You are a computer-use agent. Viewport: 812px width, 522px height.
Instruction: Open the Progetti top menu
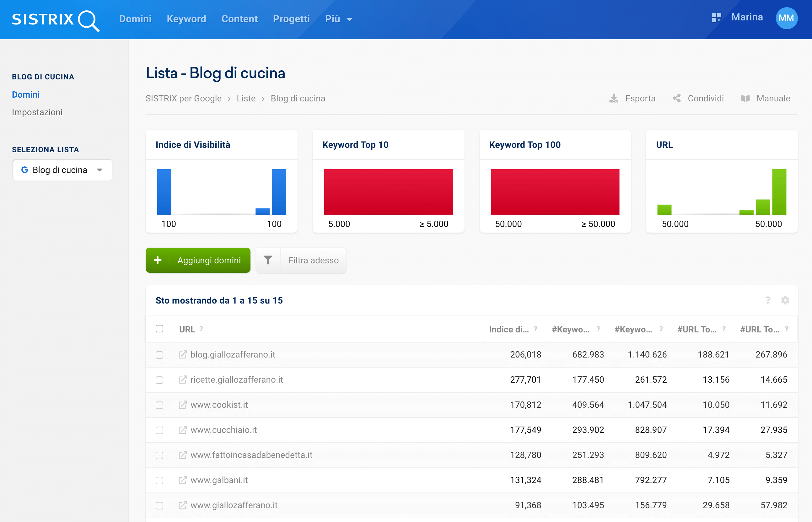coord(292,19)
